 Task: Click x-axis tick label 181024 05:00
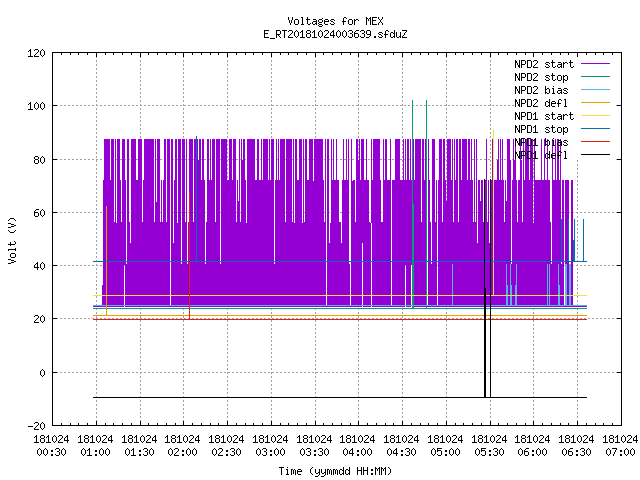[x=446, y=446]
